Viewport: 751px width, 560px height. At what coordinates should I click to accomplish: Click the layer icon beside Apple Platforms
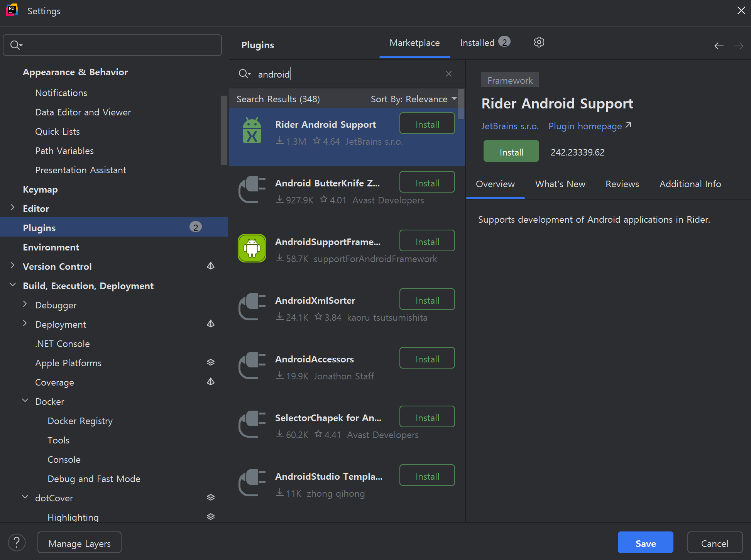211,362
